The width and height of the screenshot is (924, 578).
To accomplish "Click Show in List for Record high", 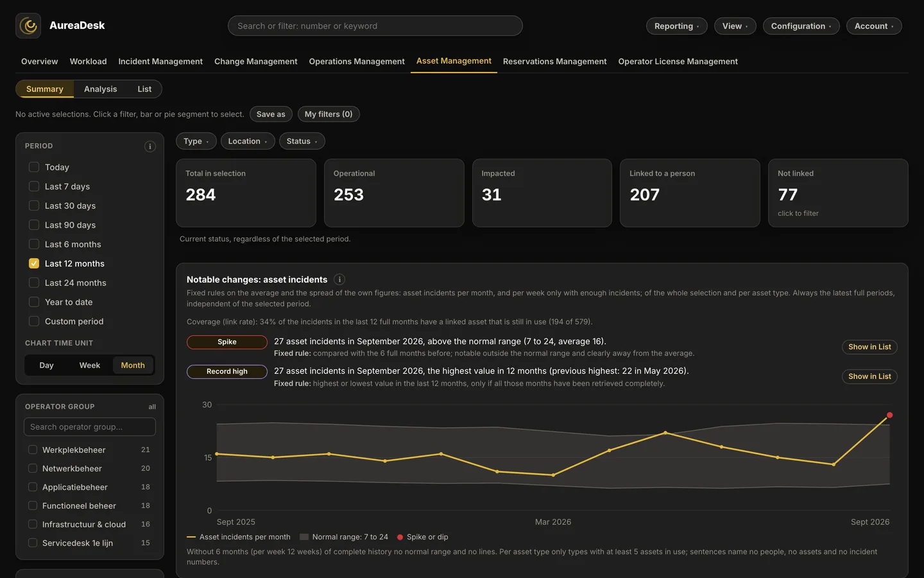I will click(869, 376).
